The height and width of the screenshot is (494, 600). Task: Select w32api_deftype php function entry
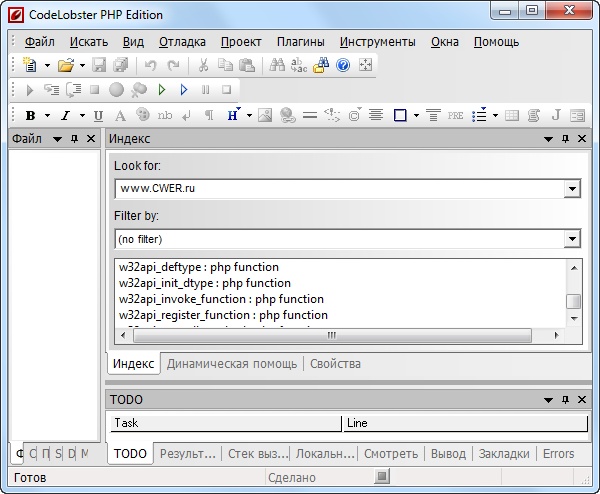(x=199, y=267)
